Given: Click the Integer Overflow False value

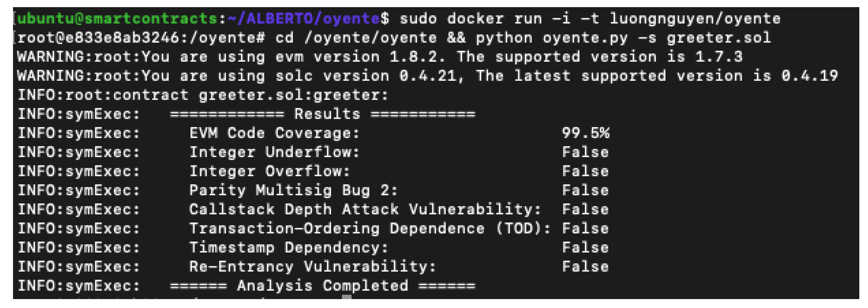Looking at the screenshot, I should pos(585,171).
